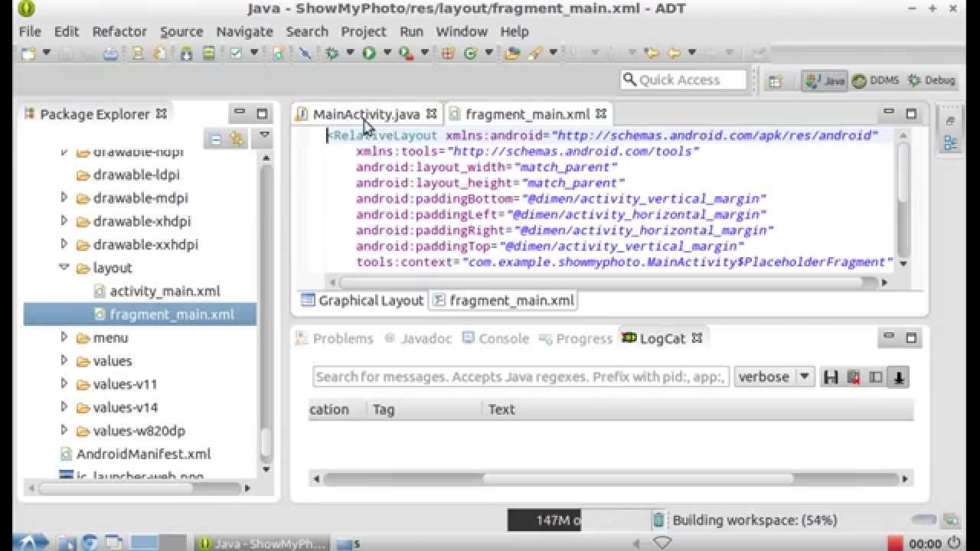980x551 pixels.
Task: Click the heap status garbage-can icon
Action: pyautogui.click(x=658, y=520)
